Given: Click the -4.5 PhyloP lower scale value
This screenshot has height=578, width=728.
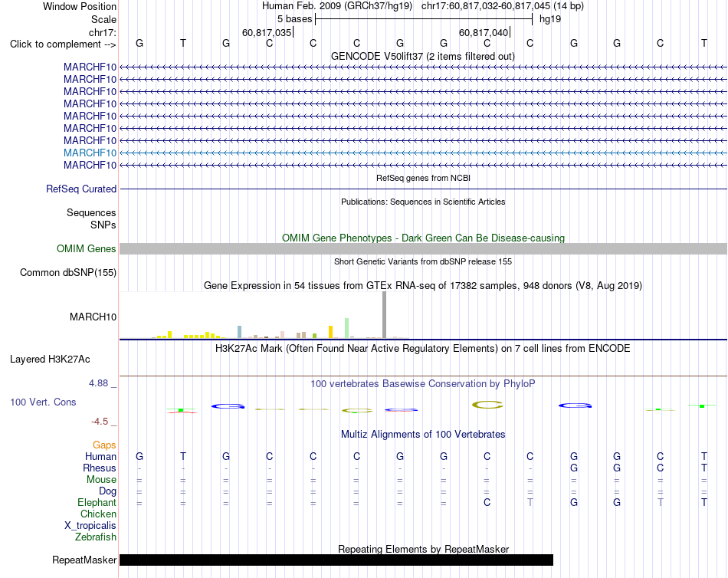Looking at the screenshot, I should pos(100,422).
